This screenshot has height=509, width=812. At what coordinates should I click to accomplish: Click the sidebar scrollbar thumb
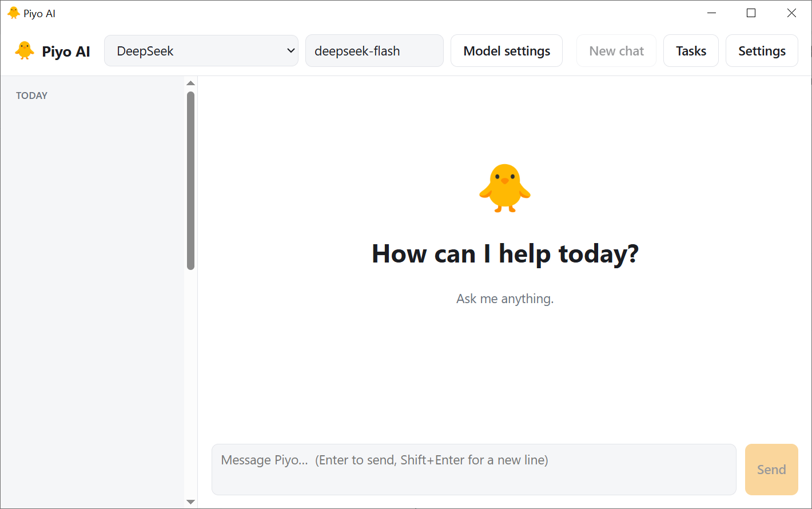[191, 181]
